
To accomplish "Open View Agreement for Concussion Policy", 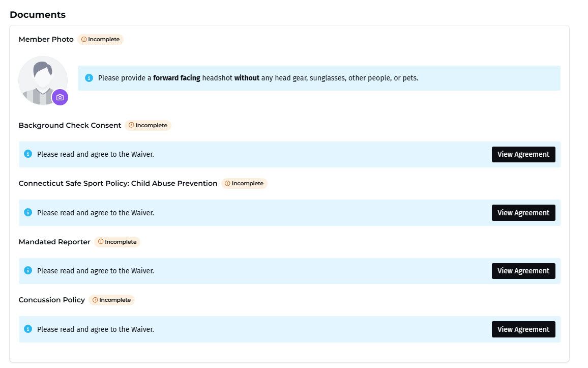I will pos(523,329).
